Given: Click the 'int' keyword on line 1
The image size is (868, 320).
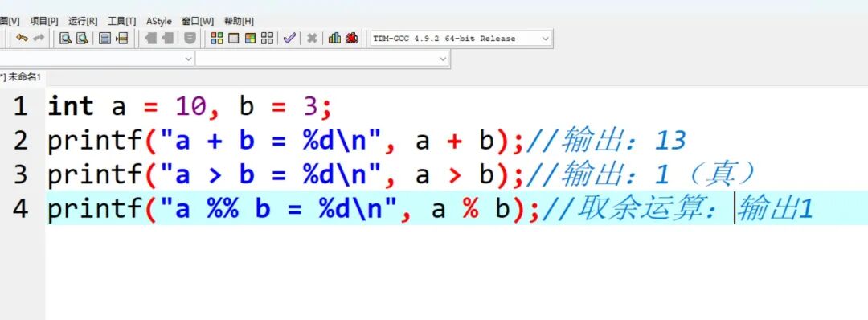Looking at the screenshot, I should pyautogui.click(x=70, y=106).
